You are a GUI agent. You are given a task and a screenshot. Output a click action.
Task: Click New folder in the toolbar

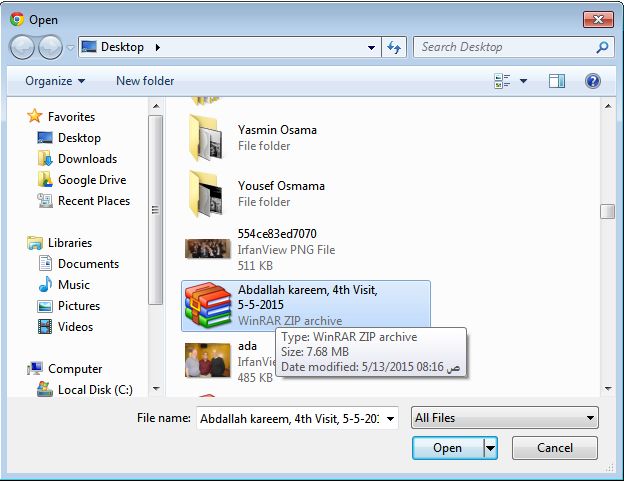(x=145, y=81)
